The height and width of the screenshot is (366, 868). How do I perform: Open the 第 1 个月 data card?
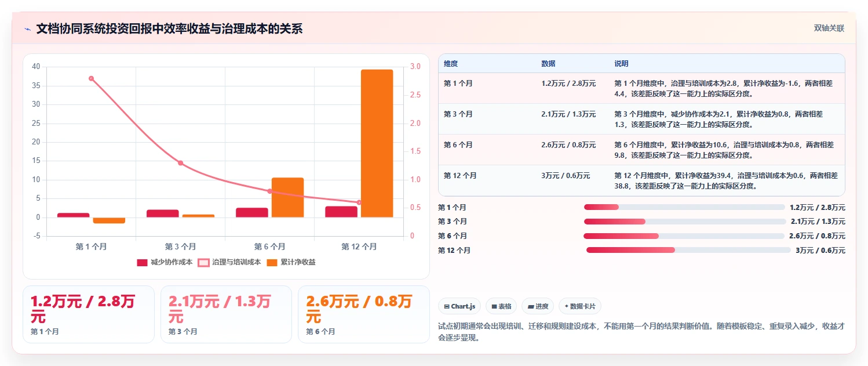tap(88, 314)
